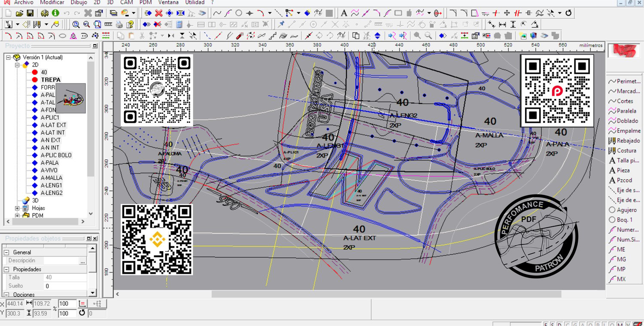Image resolution: width=644 pixels, height=326 pixels.
Task: Select the rectangle drawing tool
Action: (x=398, y=13)
